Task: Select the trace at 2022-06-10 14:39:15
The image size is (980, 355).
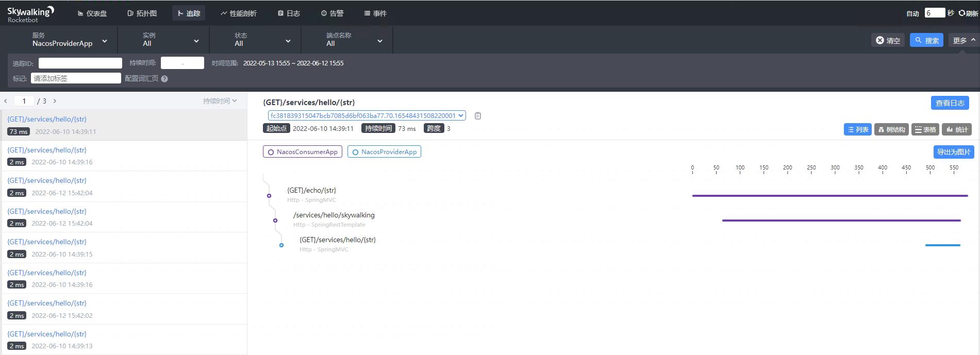Action: point(124,247)
